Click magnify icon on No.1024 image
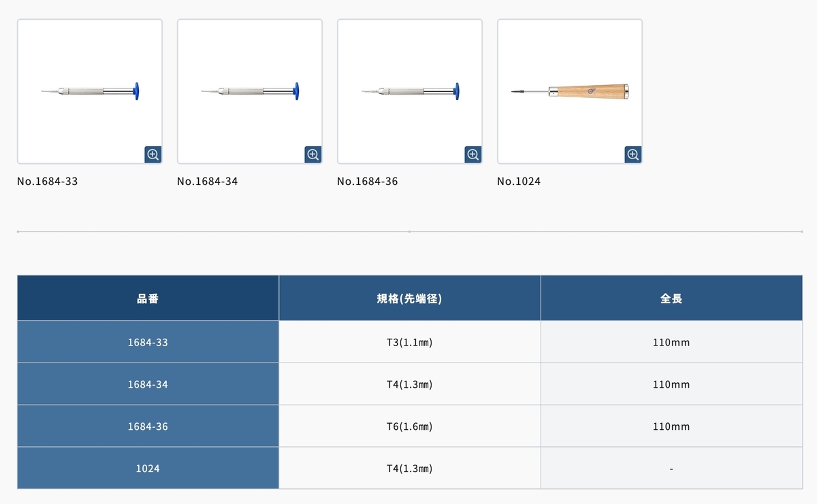The width and height of the screenshot is (817, 504). [633, 154]
